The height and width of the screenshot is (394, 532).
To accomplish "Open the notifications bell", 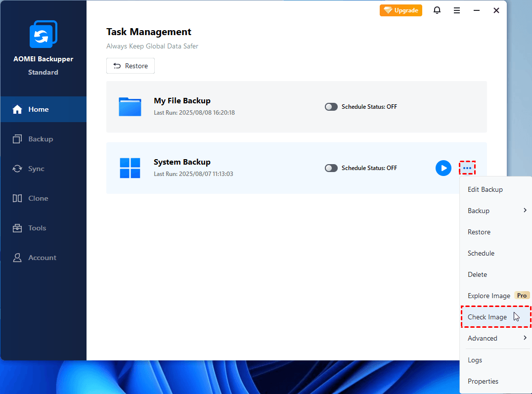I will click(x=437, y=10).
